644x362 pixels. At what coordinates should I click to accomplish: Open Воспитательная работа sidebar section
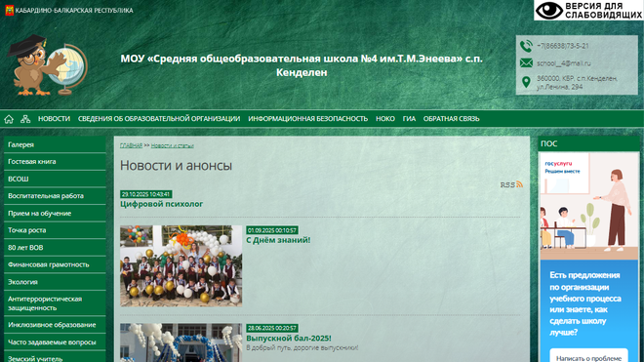pyautogui.click(x=55, y=196)
